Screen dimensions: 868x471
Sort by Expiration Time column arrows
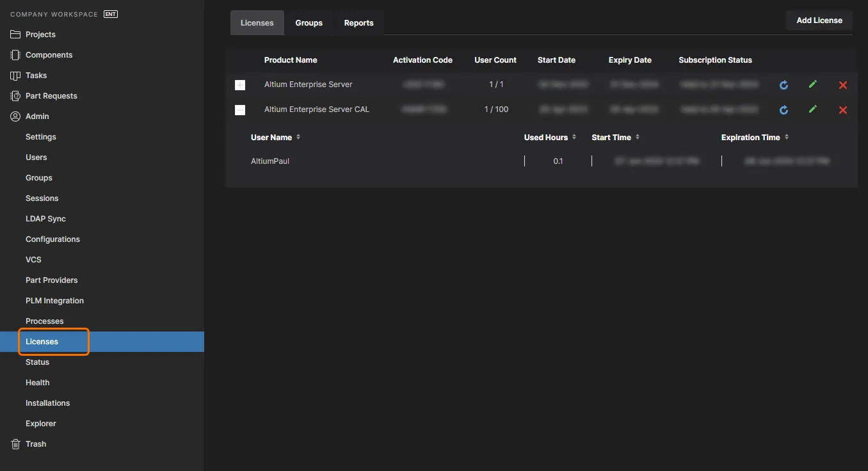[x=787, y=137]
